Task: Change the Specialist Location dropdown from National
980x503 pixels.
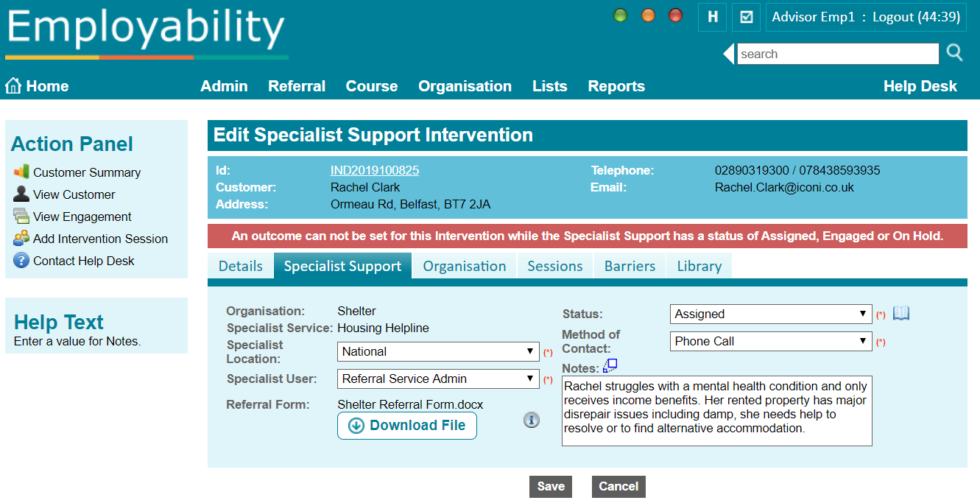Action: 437,351
